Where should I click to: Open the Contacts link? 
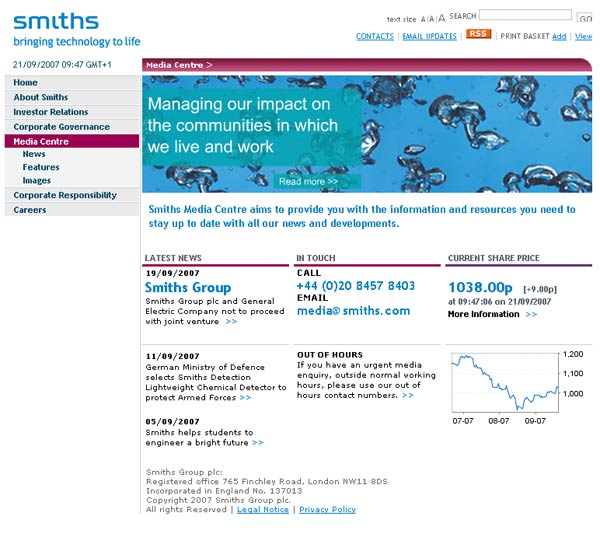pyautogui.click(x=375, y=36)
